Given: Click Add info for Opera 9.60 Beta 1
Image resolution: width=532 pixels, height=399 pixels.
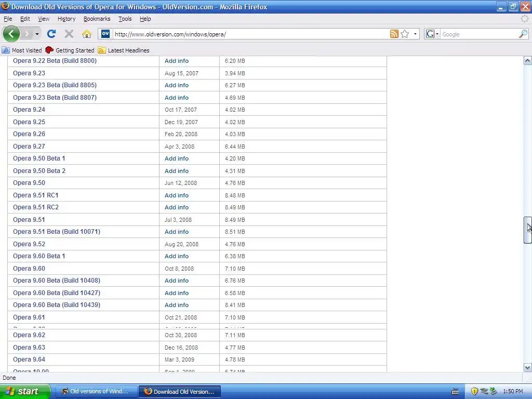Looking at the screenshot, I should (x=177, y=257).
